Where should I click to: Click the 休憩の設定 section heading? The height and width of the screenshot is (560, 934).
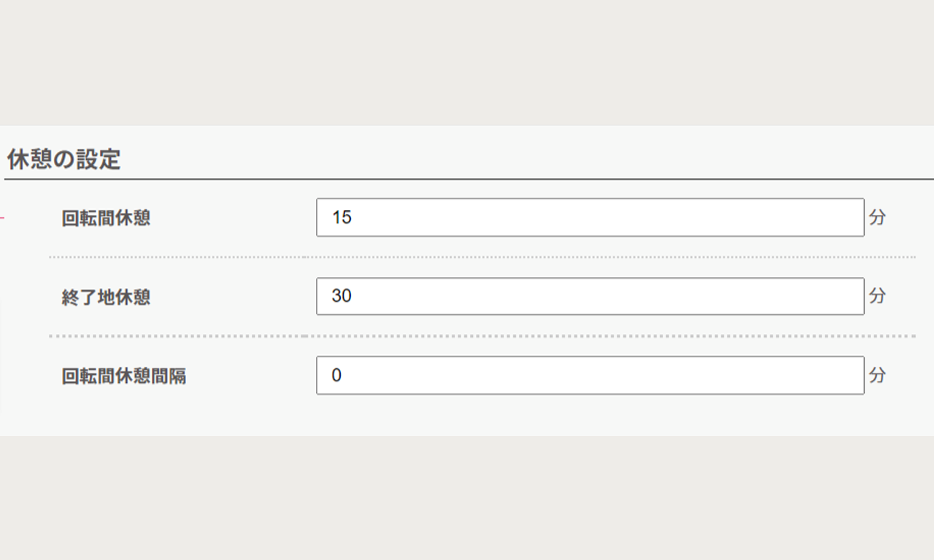[63, 159]
